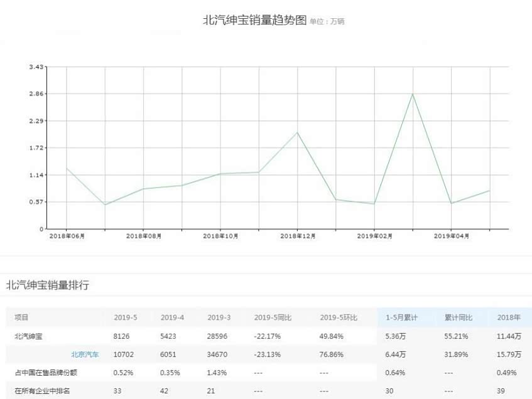Click the 3.43 y-axis value label
The image size is (532, 399).
pyautogui.click(x=36, y=67)
